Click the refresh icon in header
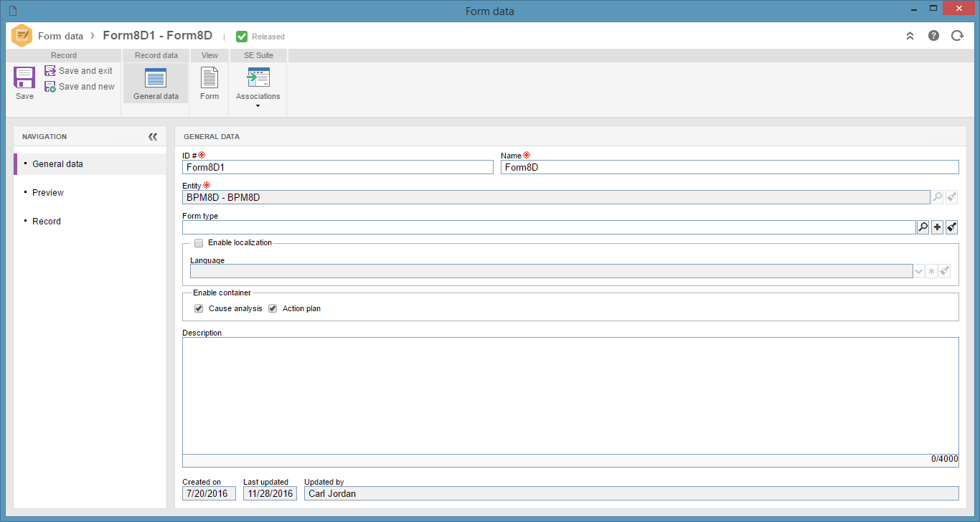This screenshot has height=522, width=980. (x=957, y=36)
